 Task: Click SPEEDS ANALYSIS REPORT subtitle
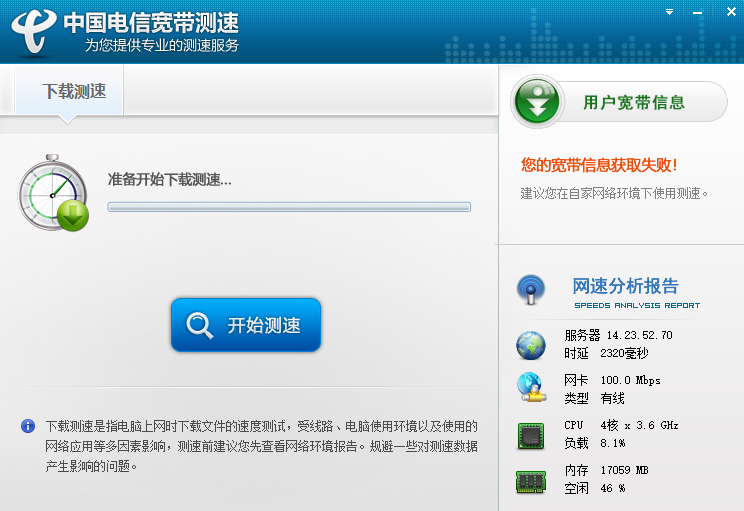click(637, 306)
